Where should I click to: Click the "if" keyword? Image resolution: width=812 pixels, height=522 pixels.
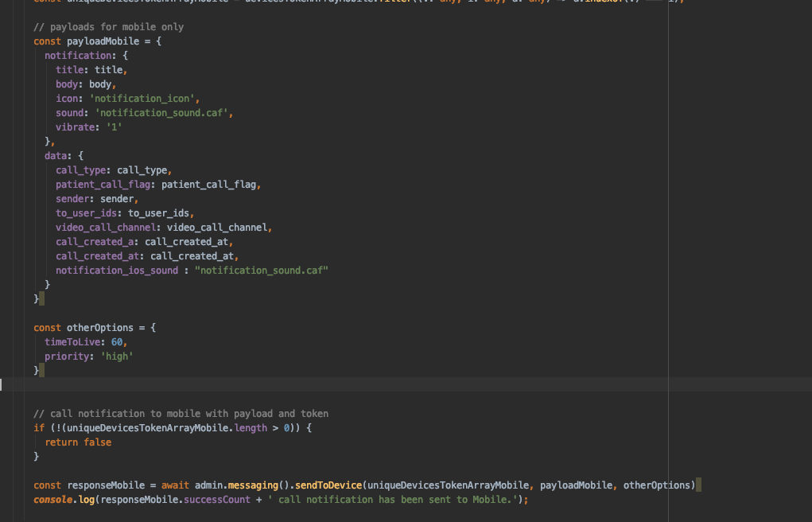(39, 428)
